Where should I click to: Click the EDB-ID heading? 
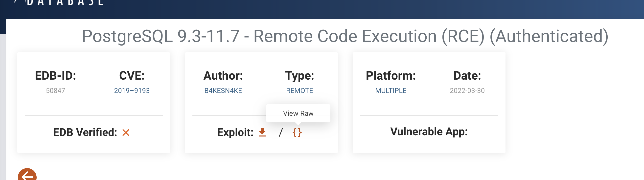[x=55, y=75]
